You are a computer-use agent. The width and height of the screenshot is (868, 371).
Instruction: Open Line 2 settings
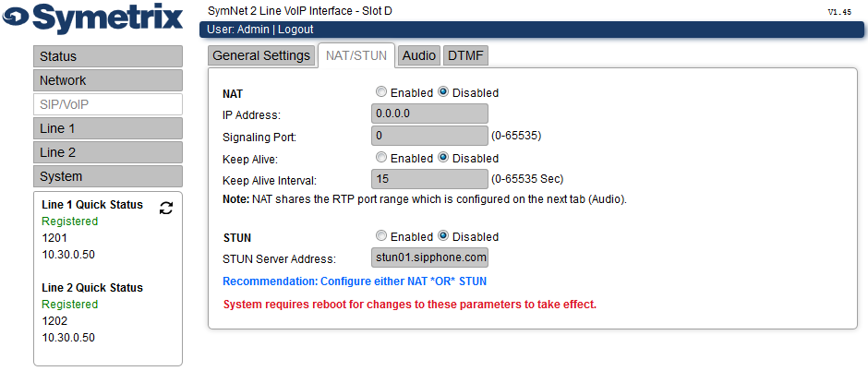pos(108,152)
